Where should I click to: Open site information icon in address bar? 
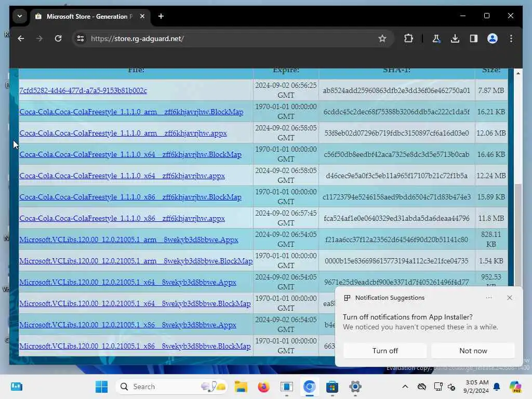click(81, 38)
